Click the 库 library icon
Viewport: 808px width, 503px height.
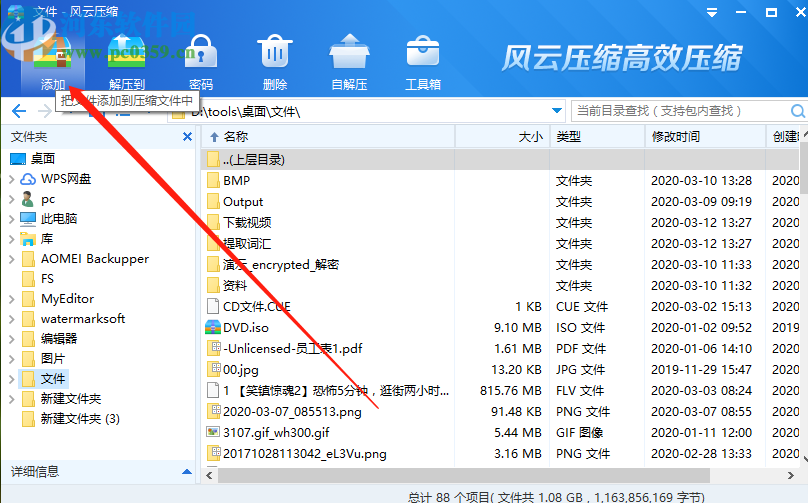28,239
